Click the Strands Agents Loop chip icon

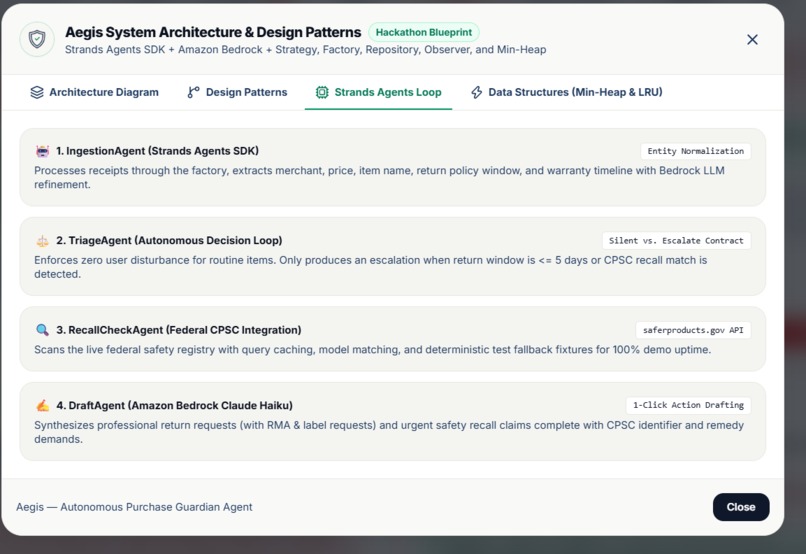coord(322,92)
